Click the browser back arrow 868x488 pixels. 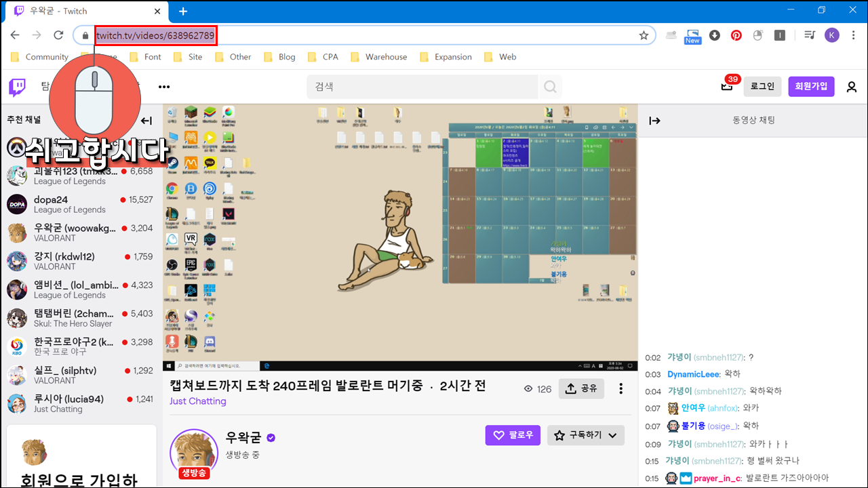15,35
